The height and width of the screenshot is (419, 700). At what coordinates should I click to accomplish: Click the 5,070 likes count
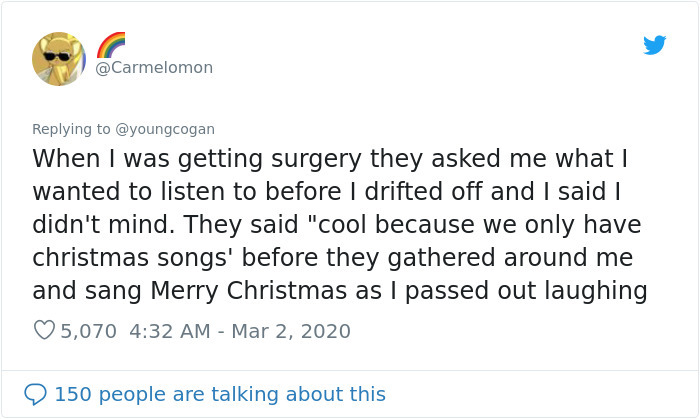[x=89, y=330]
